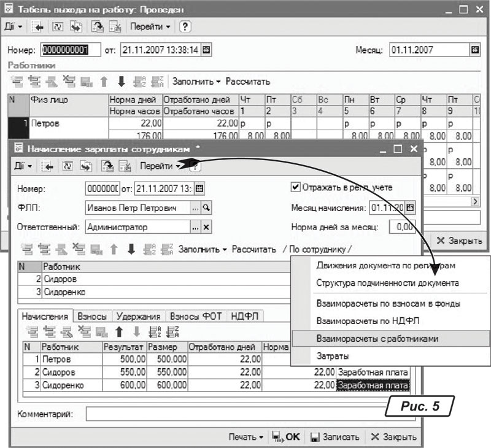The width and height of the screenshot is (491, 448).
Task: Click the ellipsis select button in the ФЛП field
Action: (x=195, y=208)
